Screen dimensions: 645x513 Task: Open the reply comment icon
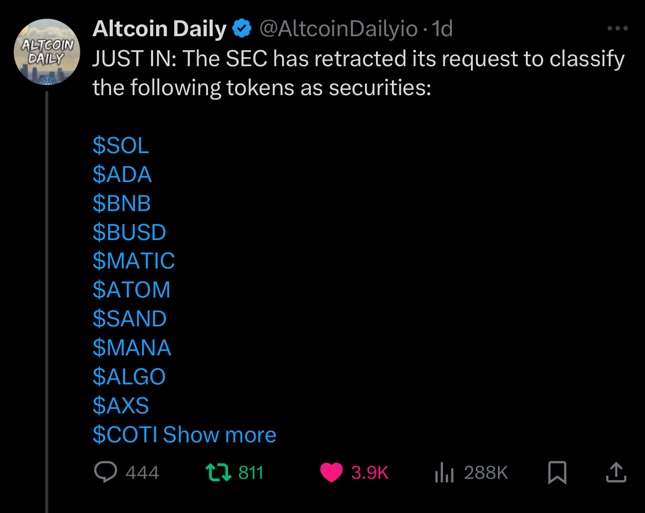pos(106,472)
